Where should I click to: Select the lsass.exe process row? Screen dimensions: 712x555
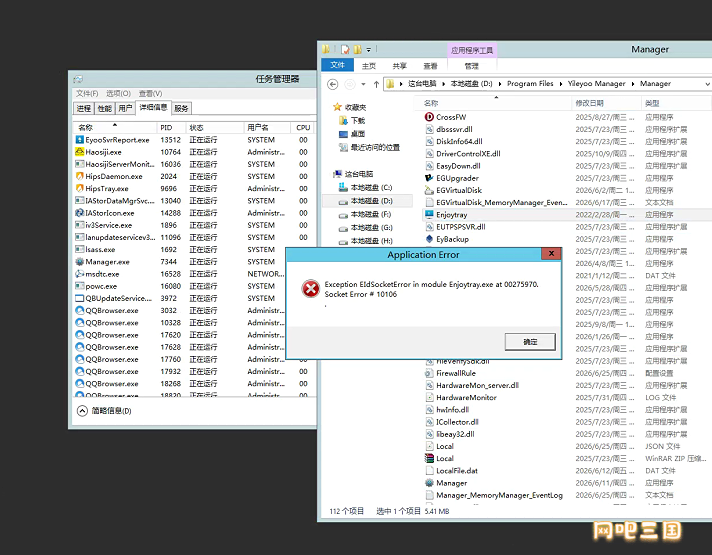(194, 250)
